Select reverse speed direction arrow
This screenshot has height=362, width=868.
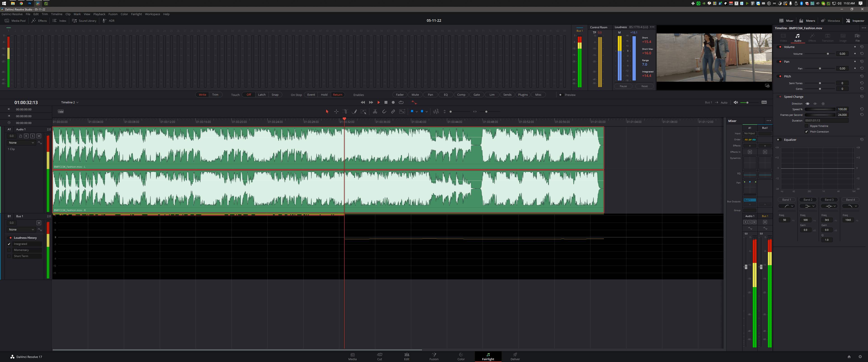(x=815, y=104)
